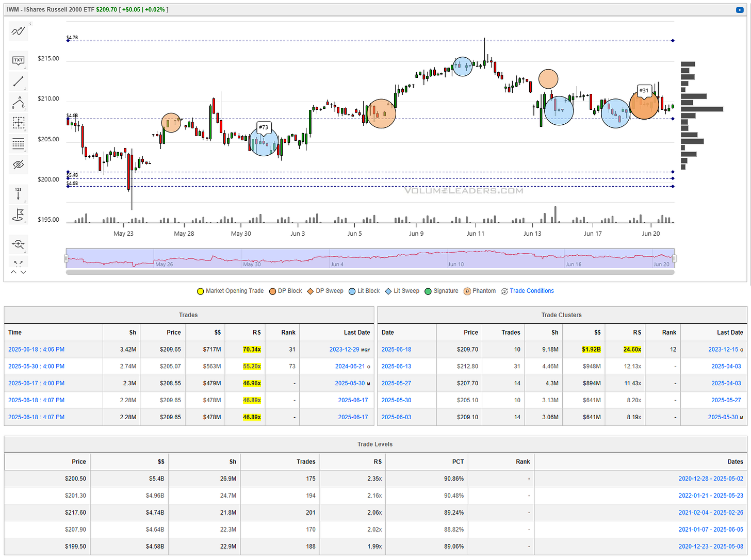Toggle Lit Sweep legend item
The width and height of the screenshot is (751, 560).
402,291
